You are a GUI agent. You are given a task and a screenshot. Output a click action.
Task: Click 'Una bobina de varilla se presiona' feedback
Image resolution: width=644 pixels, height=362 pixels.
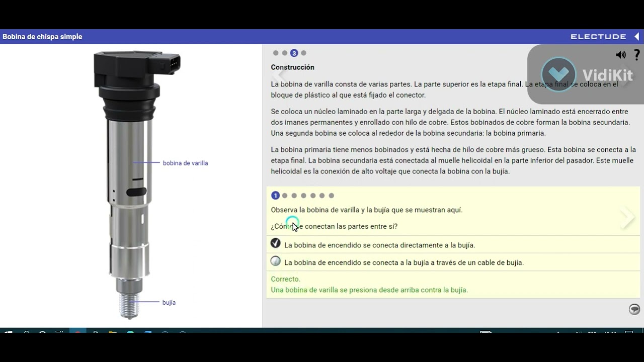(x=369, y=290)
